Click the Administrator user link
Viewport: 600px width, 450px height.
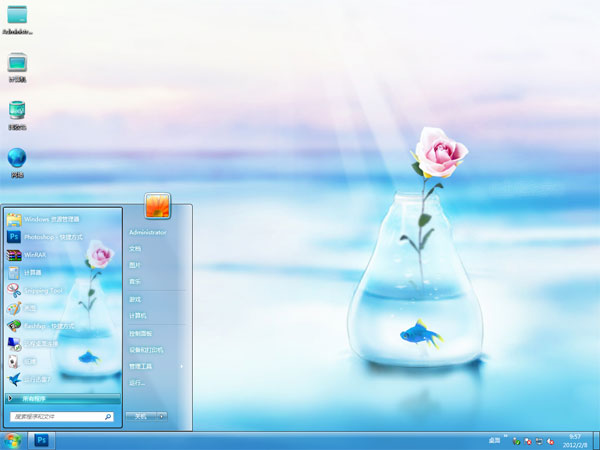148,232
